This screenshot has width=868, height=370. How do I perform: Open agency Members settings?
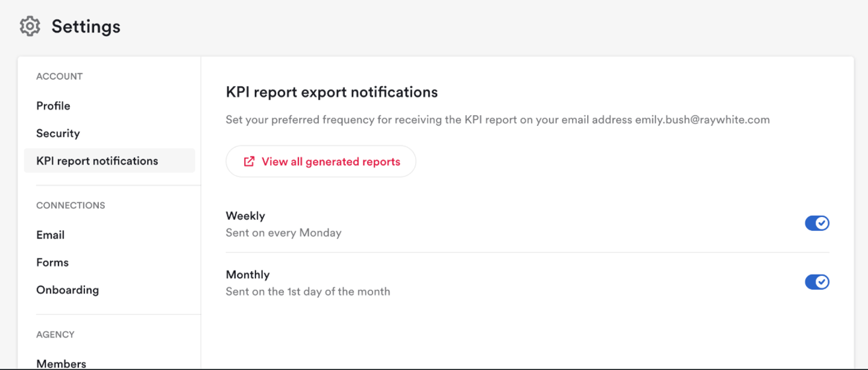pyautogui.click(x=61, y=363)
